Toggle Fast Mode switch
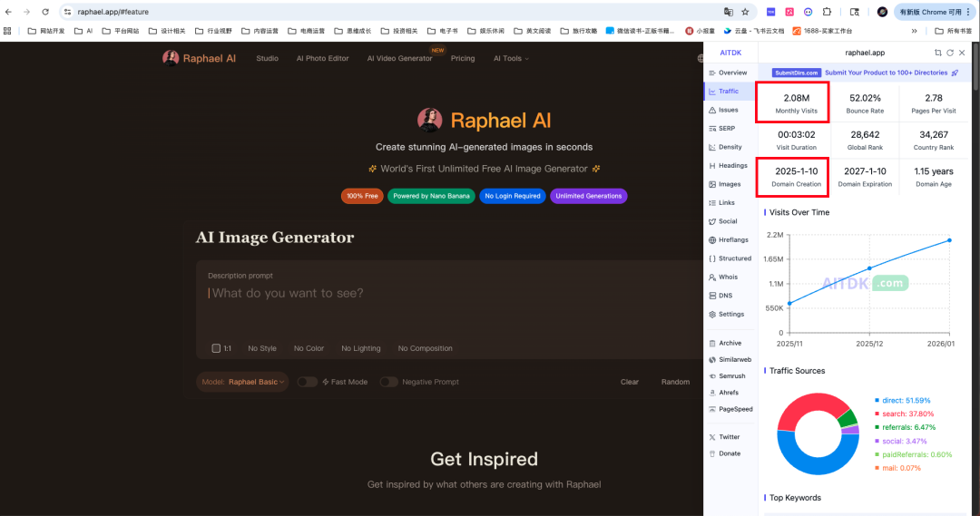 [307, 382]
